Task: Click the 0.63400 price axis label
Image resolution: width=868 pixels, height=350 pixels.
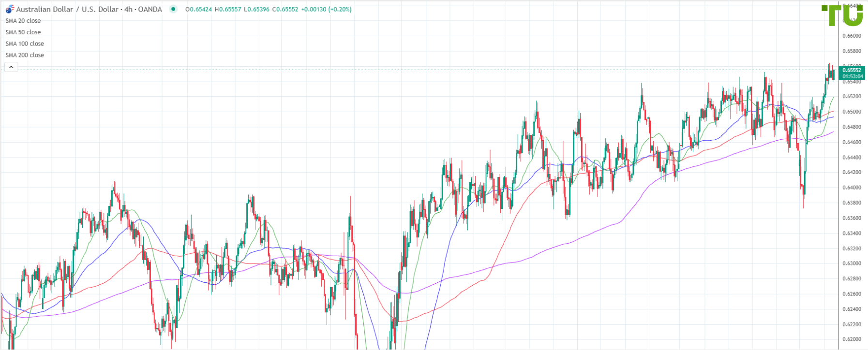Action: click(852, 233)
